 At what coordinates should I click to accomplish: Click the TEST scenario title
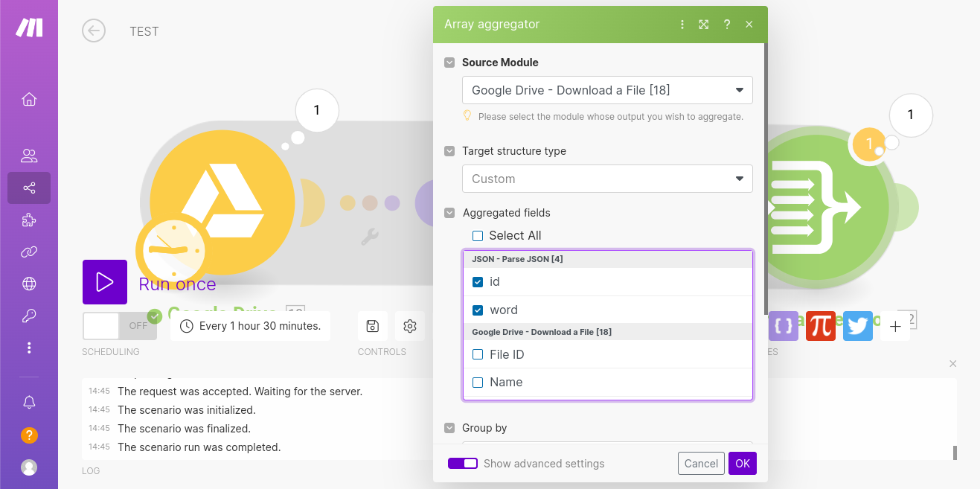(x=144, y=31)
